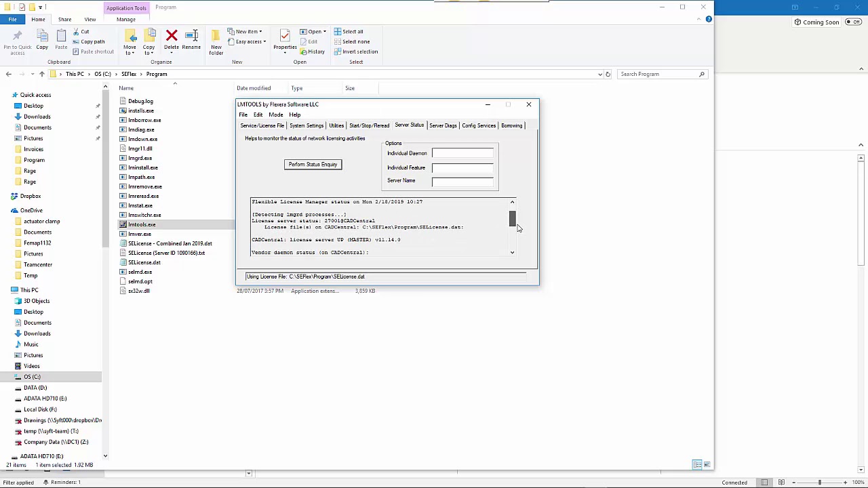Screen dimensions: 868x488
Task: Click the Rename icon in Organize group
Action: coord(191,39)
